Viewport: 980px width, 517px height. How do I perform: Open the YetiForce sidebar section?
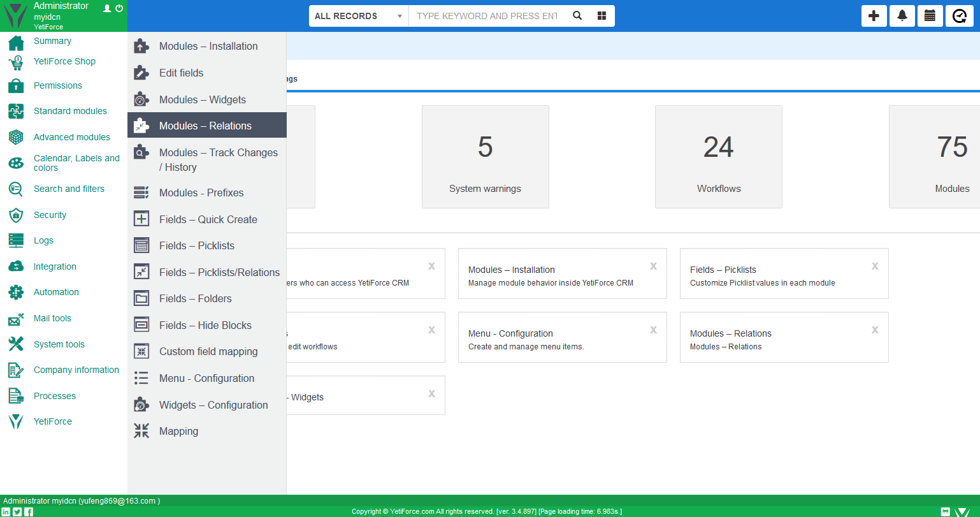[64, 421]
